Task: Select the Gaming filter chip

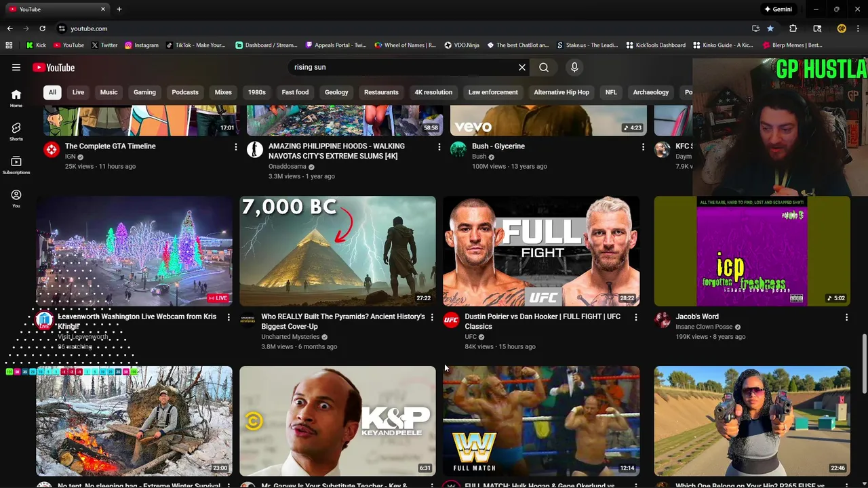Action: (144, 92)
